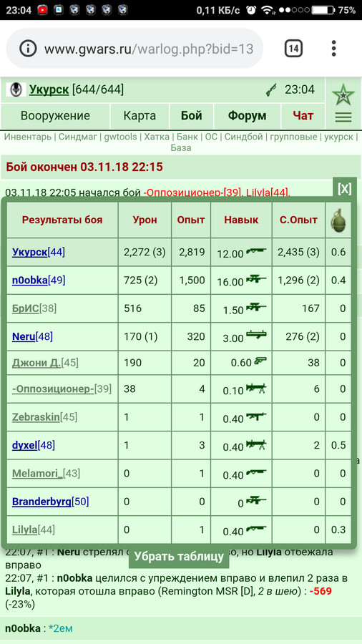Open Укурск[44] player link in table

coord(38,252)
